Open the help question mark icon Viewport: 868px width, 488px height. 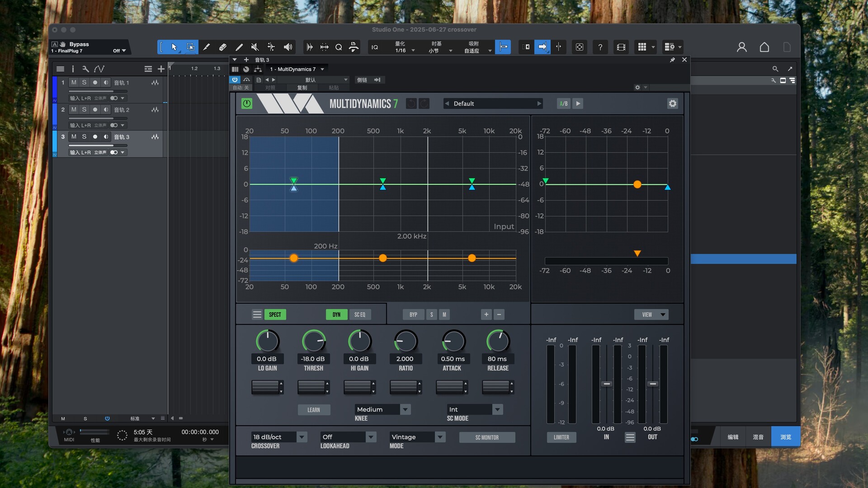tap(600, 47)
